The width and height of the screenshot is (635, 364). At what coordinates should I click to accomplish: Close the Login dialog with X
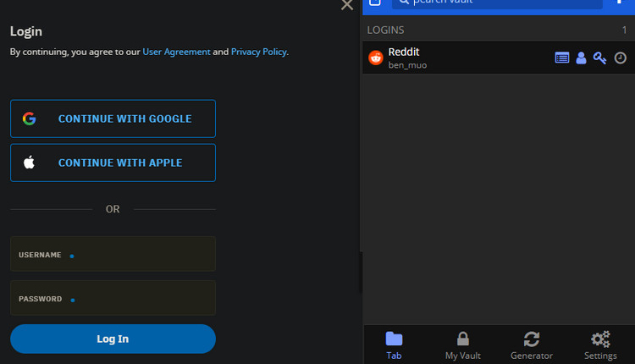346,5
